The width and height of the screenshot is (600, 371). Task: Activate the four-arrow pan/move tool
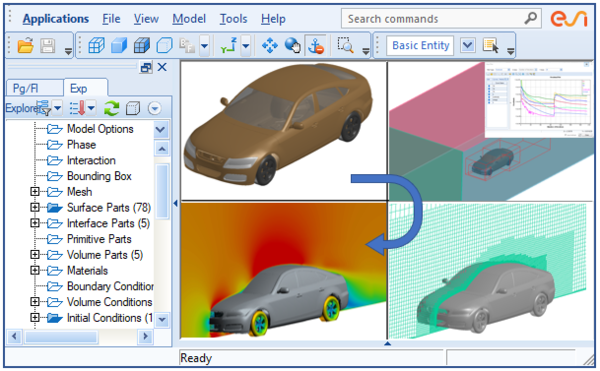pyautogui.click(x=270, y=46)
